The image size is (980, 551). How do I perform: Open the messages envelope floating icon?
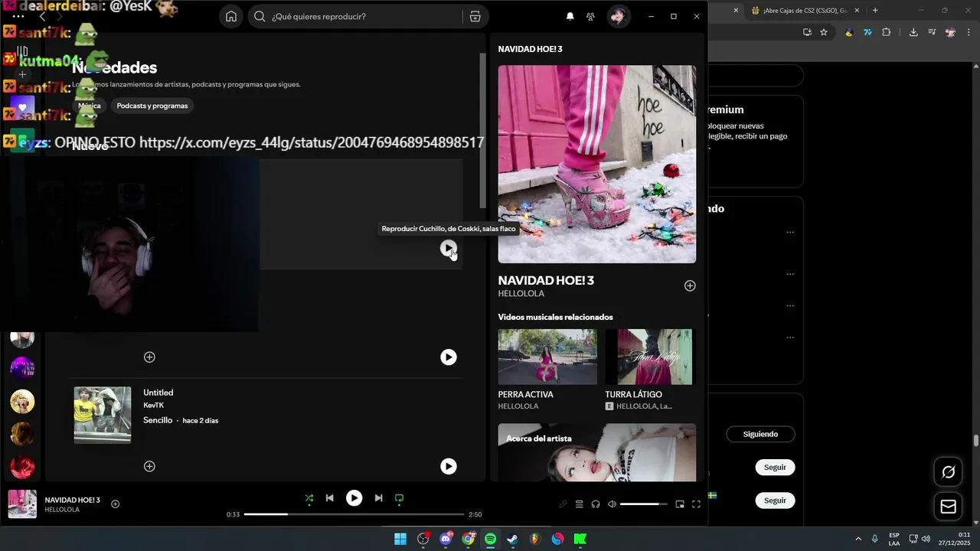[948, 507]
